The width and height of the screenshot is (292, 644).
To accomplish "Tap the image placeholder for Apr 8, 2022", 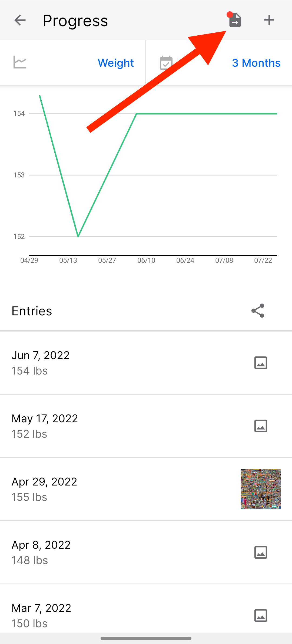I will pos(261,552).
